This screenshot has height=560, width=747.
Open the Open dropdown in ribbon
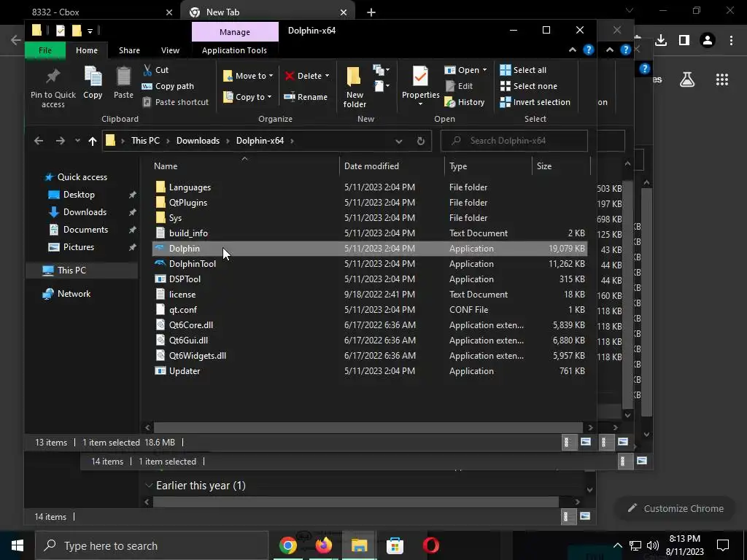point(465,70)
